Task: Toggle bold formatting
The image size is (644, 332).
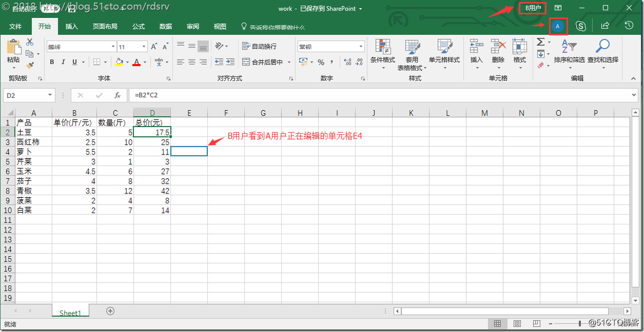Action: [52, 62]
